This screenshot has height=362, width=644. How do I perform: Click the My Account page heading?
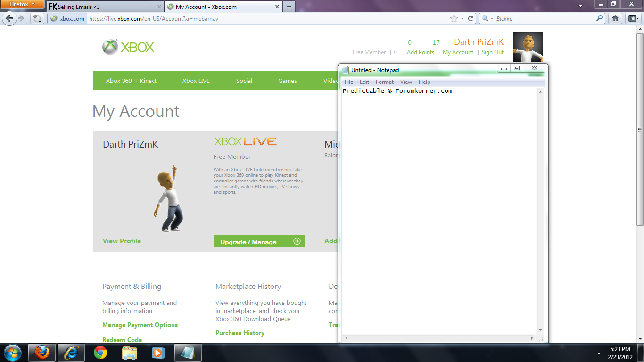[x=136, y=111]
